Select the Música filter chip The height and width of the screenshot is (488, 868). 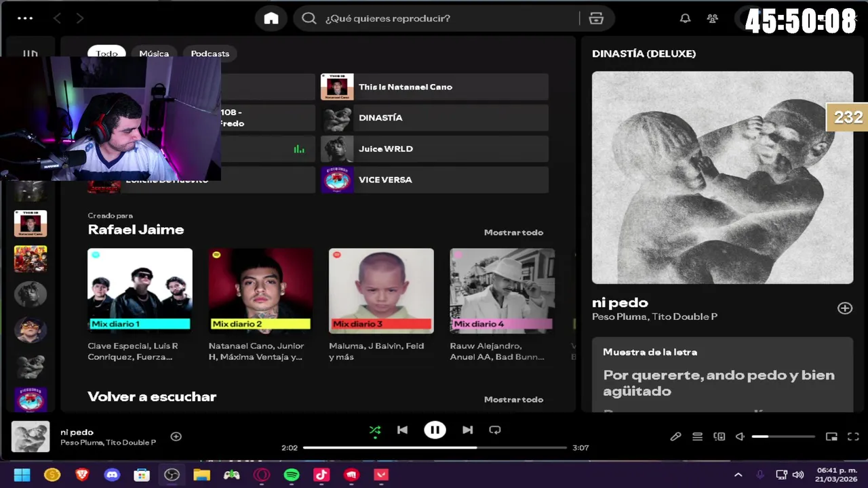[x=154, y=54]
